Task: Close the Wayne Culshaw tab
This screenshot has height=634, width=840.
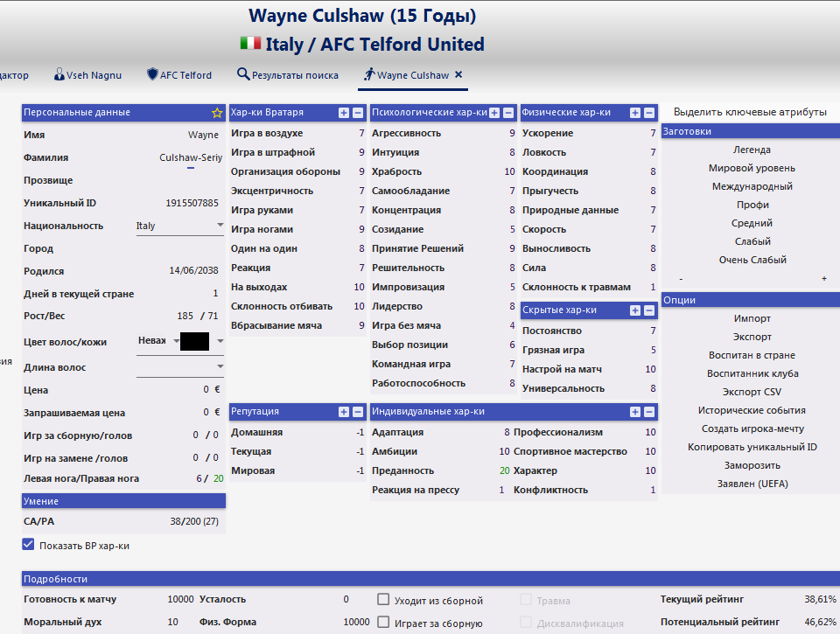Action: [458, 74]
